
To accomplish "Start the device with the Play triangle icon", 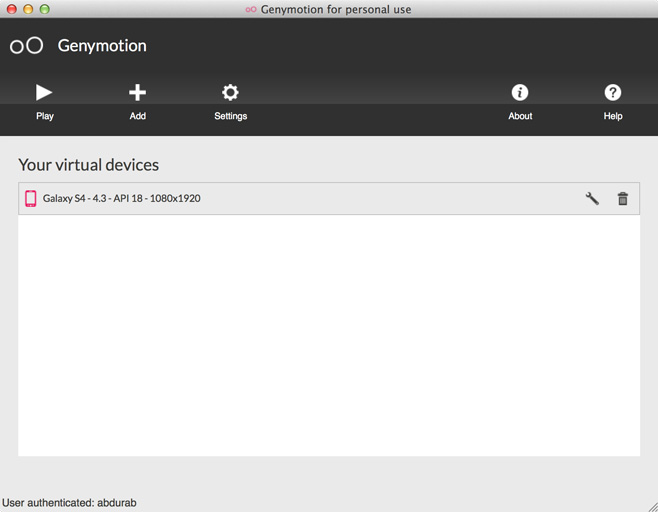I will point(44,92).
